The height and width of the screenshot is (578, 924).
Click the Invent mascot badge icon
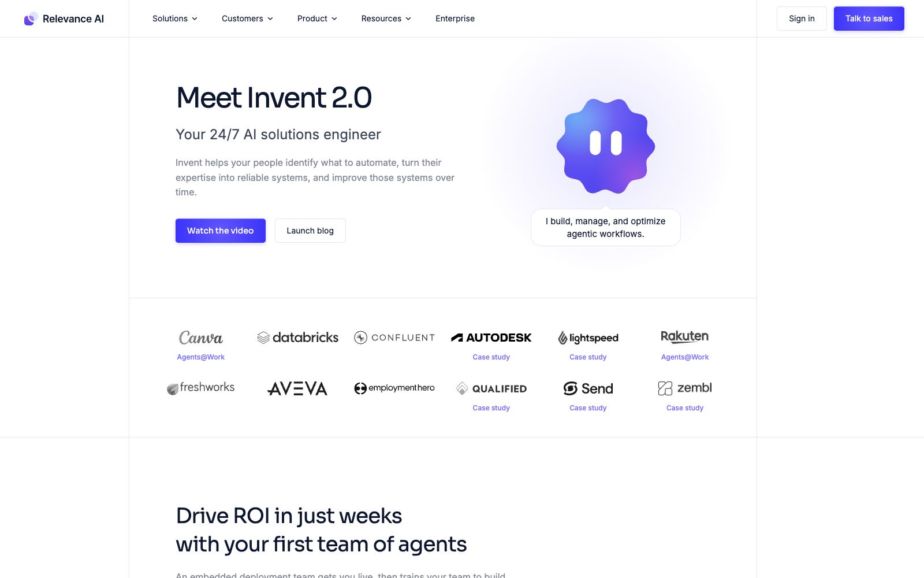tap(606, 146)
